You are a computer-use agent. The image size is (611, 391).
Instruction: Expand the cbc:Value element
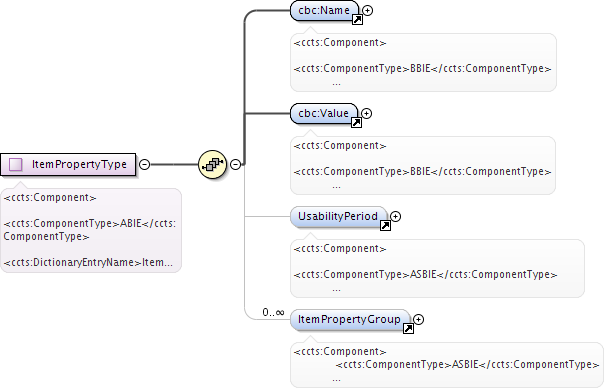[366, 113]
